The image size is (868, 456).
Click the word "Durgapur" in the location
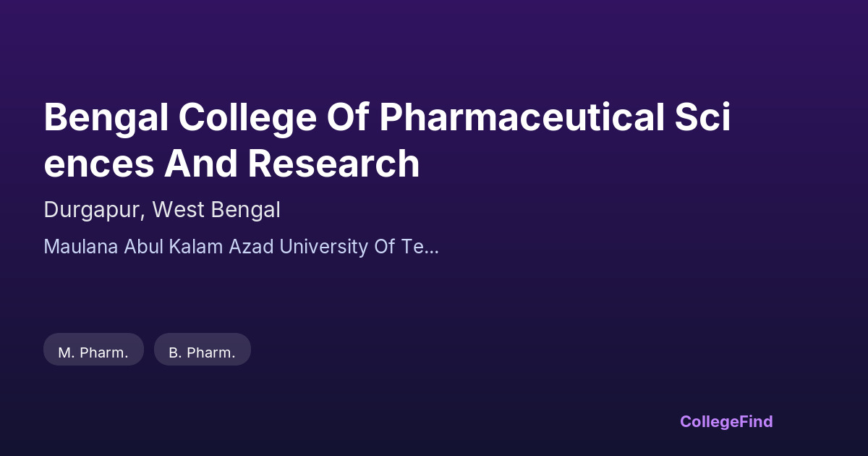(94, 210)
